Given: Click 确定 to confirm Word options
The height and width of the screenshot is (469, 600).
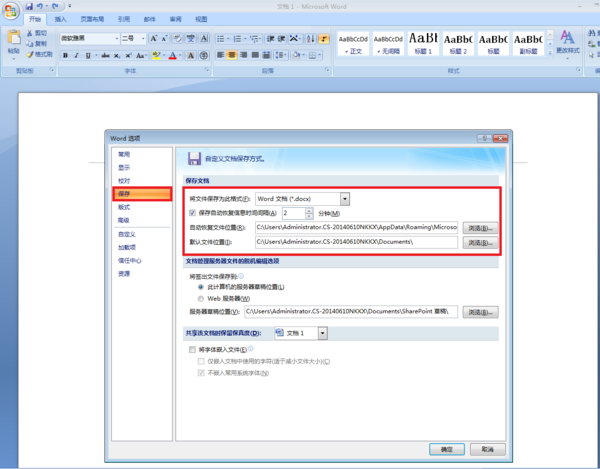Looking at the screenshot, I should tap(447, 449).
